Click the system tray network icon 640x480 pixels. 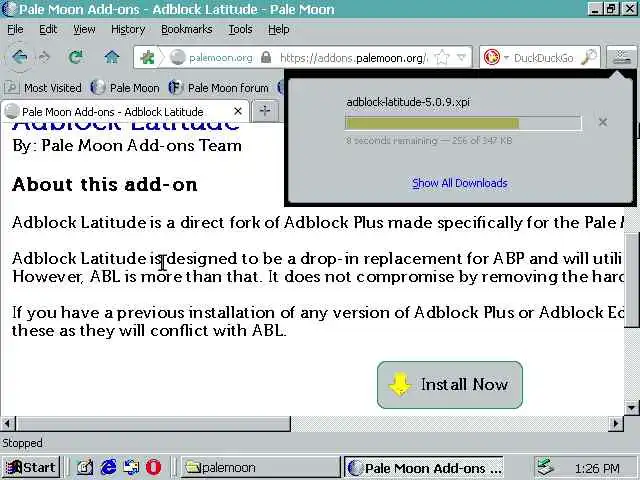click(544, 467)
